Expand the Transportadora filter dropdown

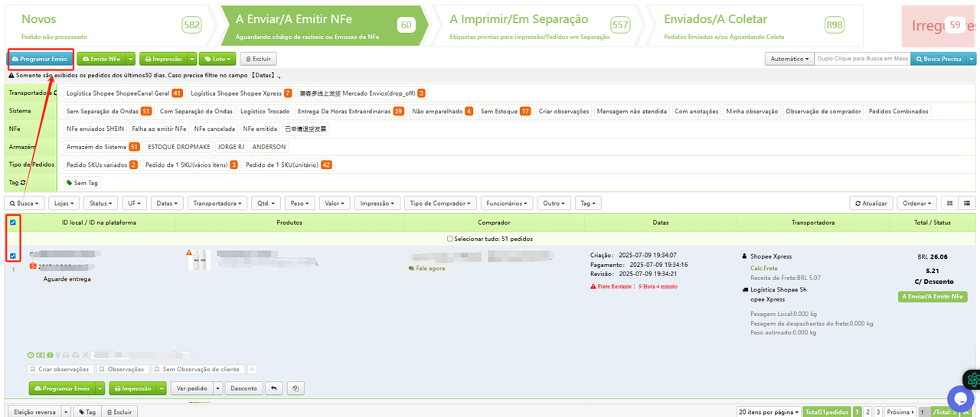click(218, 203)
